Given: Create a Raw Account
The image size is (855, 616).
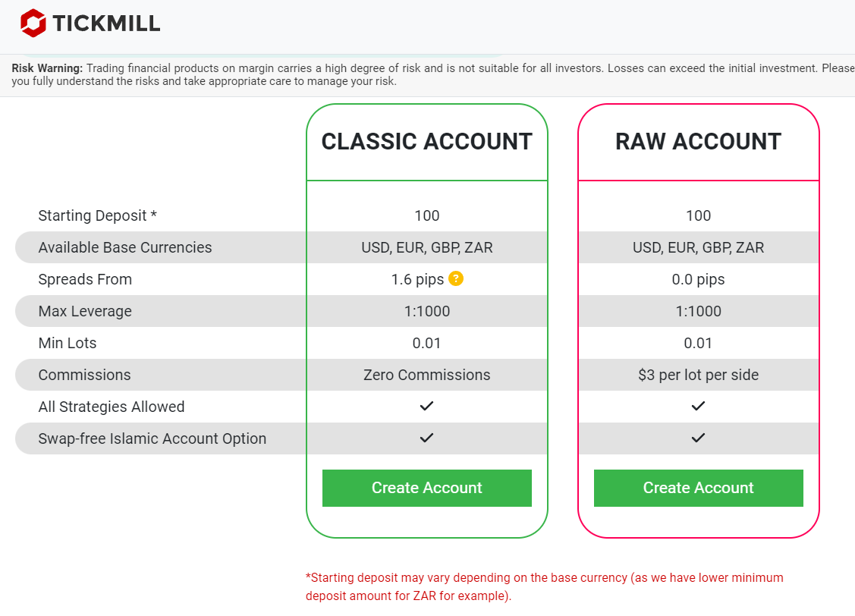Looking at the screenshot, I should point(698,488).
